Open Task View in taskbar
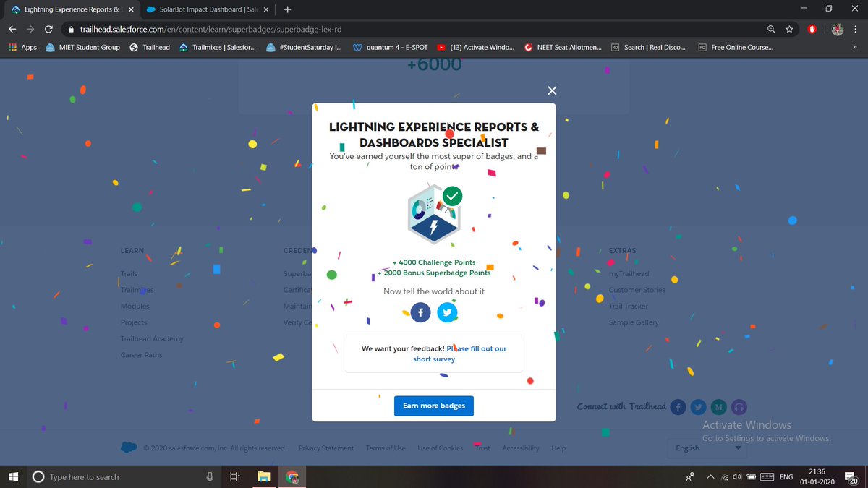The width and height of the screenshot is (868, 488). (x=234, y=476)
